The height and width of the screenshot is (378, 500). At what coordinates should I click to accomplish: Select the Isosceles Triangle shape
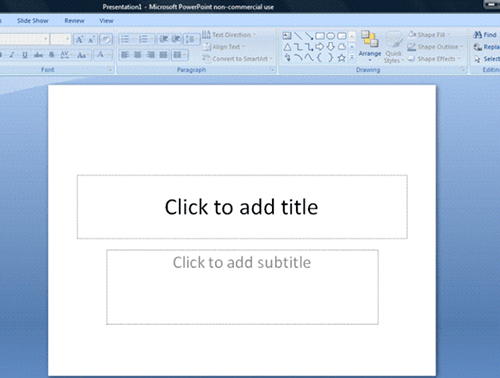287,47
